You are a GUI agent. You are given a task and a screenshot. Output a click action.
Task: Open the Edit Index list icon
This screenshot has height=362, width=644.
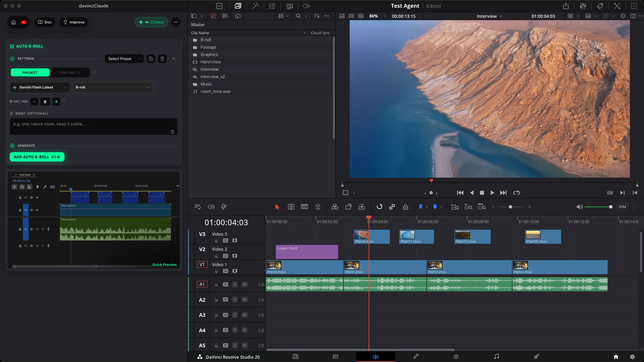click(272, 6)
